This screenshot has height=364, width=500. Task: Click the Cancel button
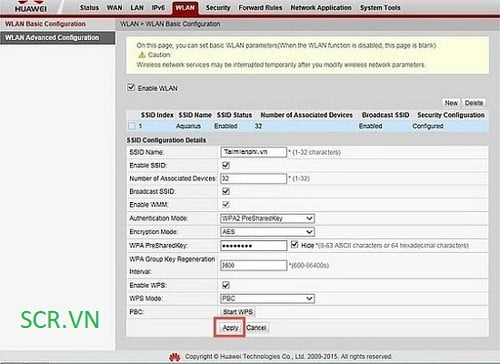click(256, 328)
